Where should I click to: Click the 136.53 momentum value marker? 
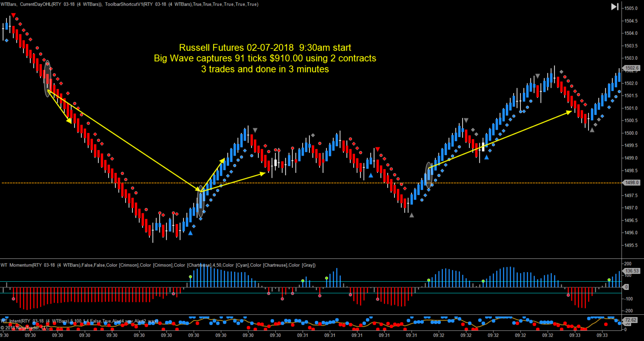point(632,271)
